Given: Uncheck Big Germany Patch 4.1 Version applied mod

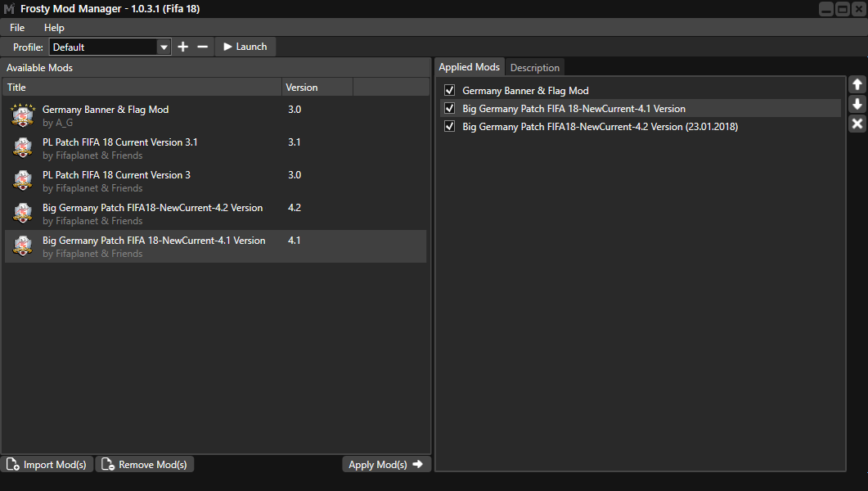Looking at the screenshot, I should pyautogui.click(x=449, y=109).
